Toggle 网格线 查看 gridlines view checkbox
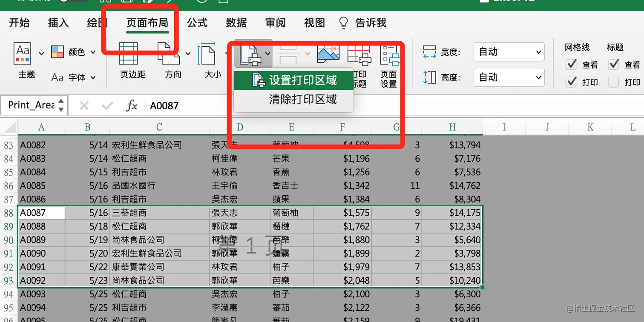This screenshot has height=322, width=644. point(571,65)
